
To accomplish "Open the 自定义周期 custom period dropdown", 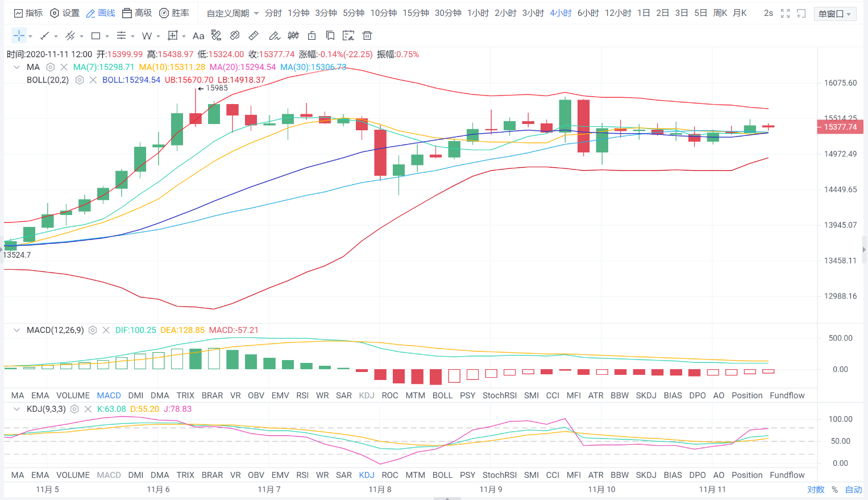I will (232, 13).
